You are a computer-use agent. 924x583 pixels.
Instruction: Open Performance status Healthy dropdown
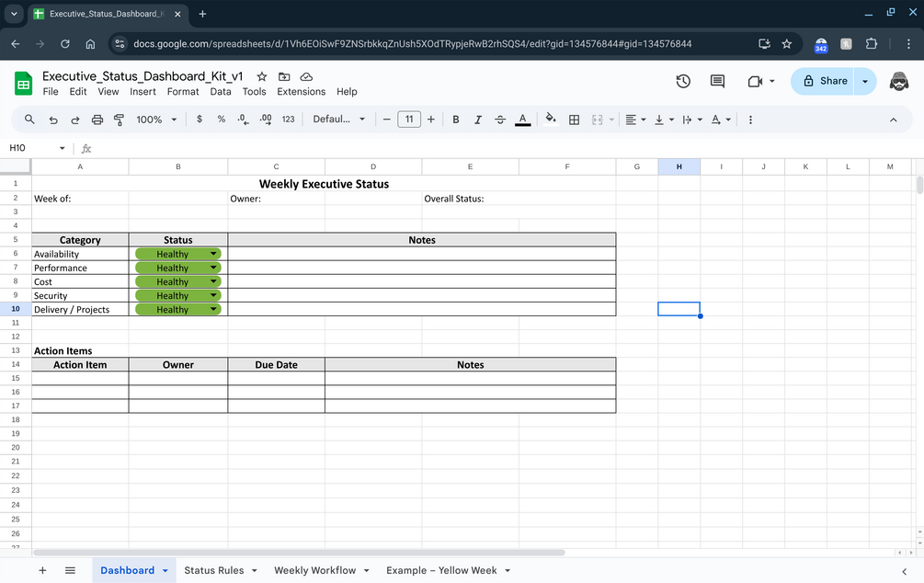[x=178, y=268]
